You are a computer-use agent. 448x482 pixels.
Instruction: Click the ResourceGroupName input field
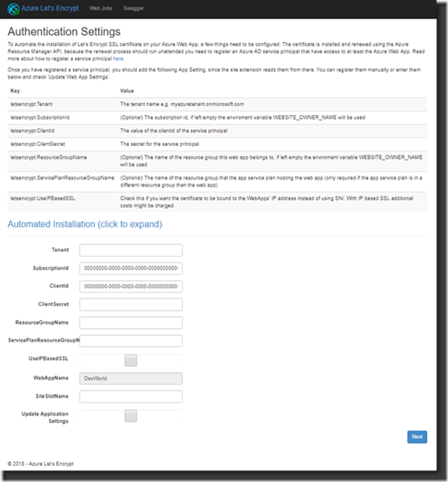pyautogui.click(x=131, y=323)
